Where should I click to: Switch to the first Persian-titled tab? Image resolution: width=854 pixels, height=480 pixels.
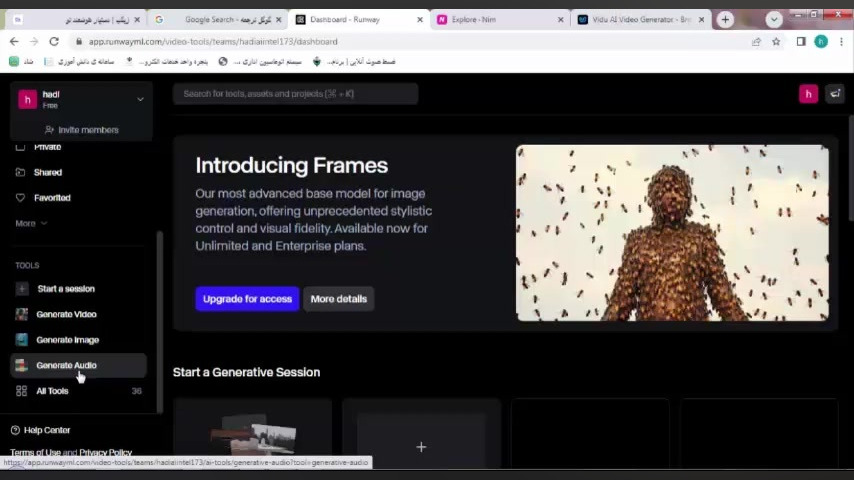tap(76, 20)
